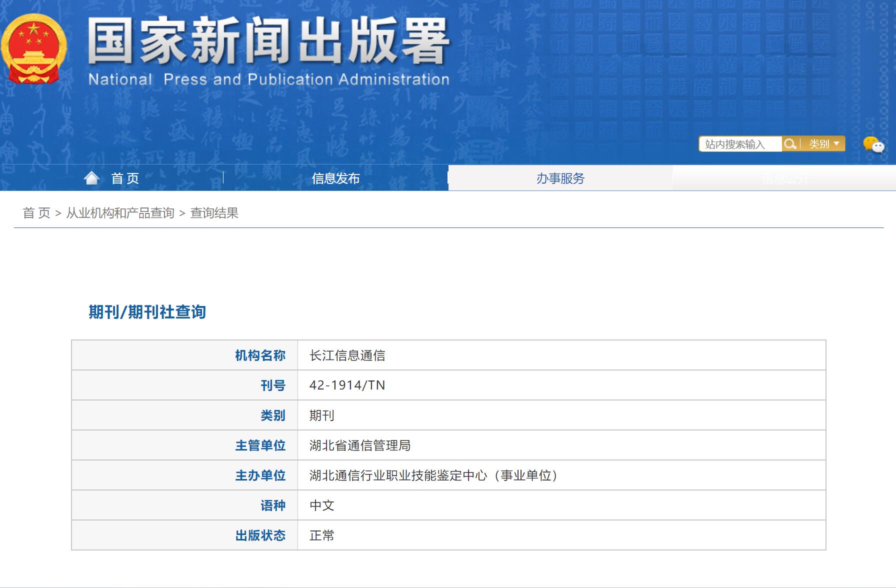Open the faded 信息公开 navigation tab
The image size is (896, 588).
[784, 178]
